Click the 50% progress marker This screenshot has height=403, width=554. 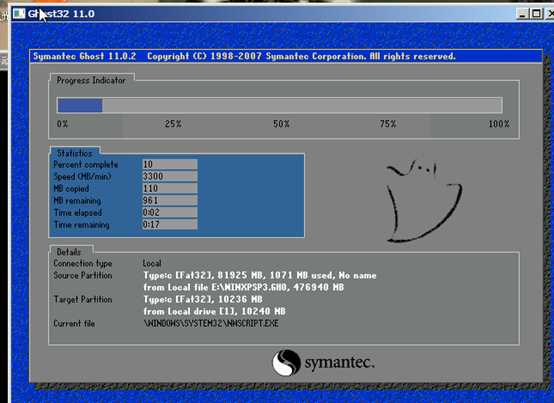click(281, 124)
